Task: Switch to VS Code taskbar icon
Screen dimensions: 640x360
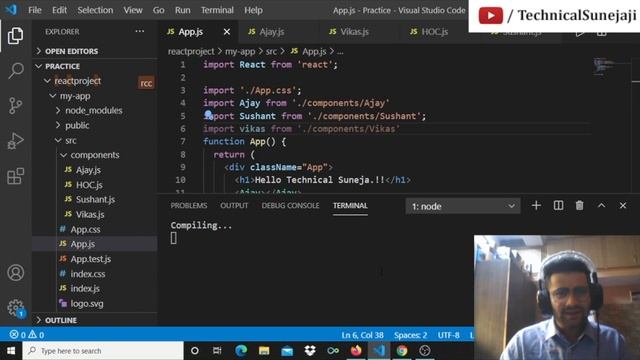Action: [379, 351]
